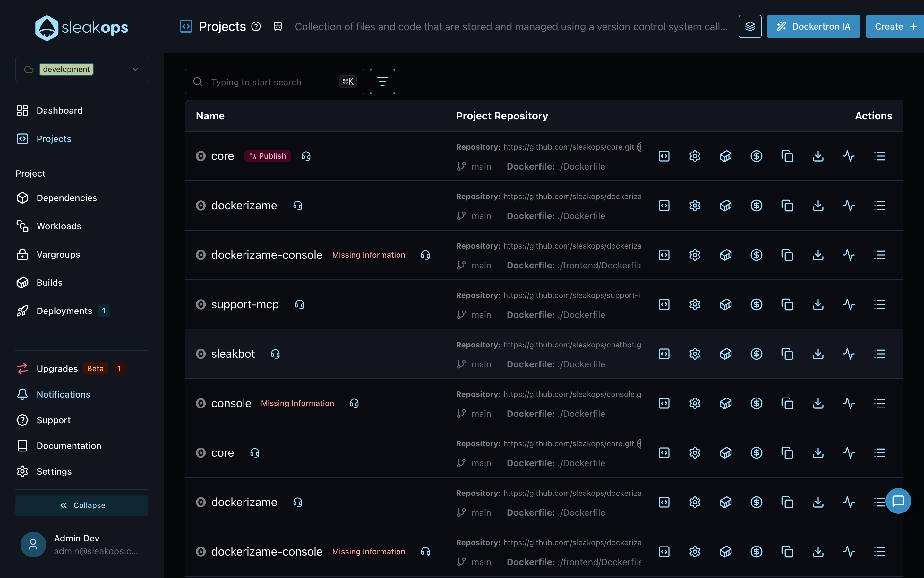This screenshot has height=578, width=924.
Task: Click Admin Dev user avatar
Action: coord(33,544)
